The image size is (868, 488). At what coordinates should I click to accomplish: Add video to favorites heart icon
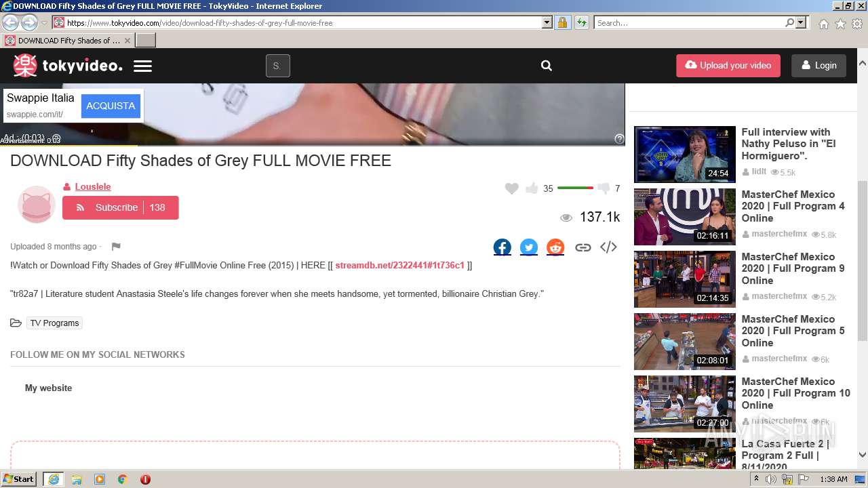click(x=512, y=188)
